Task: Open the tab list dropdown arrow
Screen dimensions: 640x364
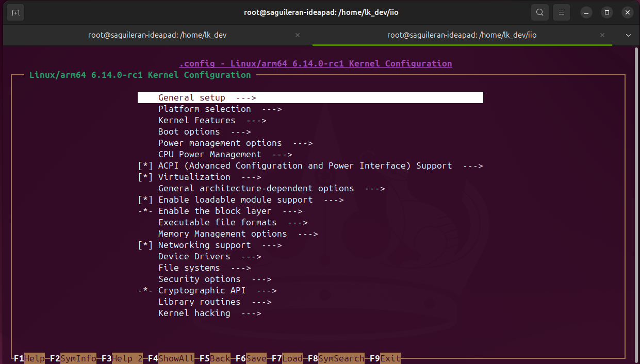Action: pyautogui.click(x=628, y=35)
